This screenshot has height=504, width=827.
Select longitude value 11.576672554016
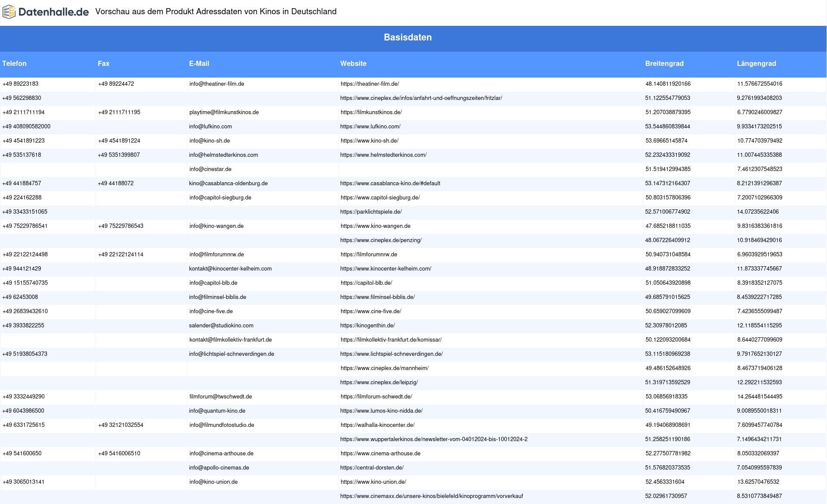(760, 84)
